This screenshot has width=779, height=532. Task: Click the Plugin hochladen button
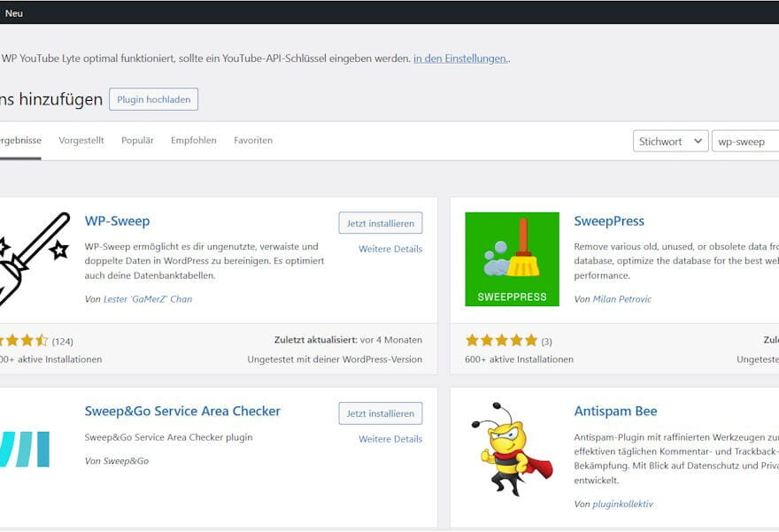(x=153, y=99)
